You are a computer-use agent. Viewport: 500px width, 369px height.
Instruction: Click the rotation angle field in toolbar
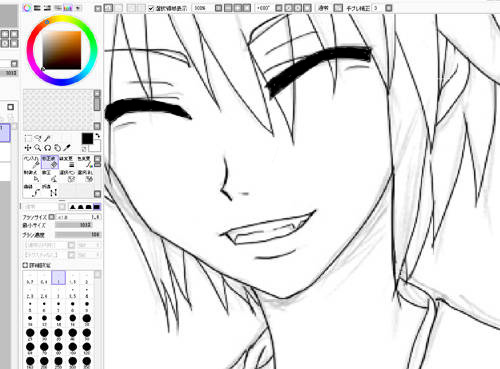[x=264, y=8]
